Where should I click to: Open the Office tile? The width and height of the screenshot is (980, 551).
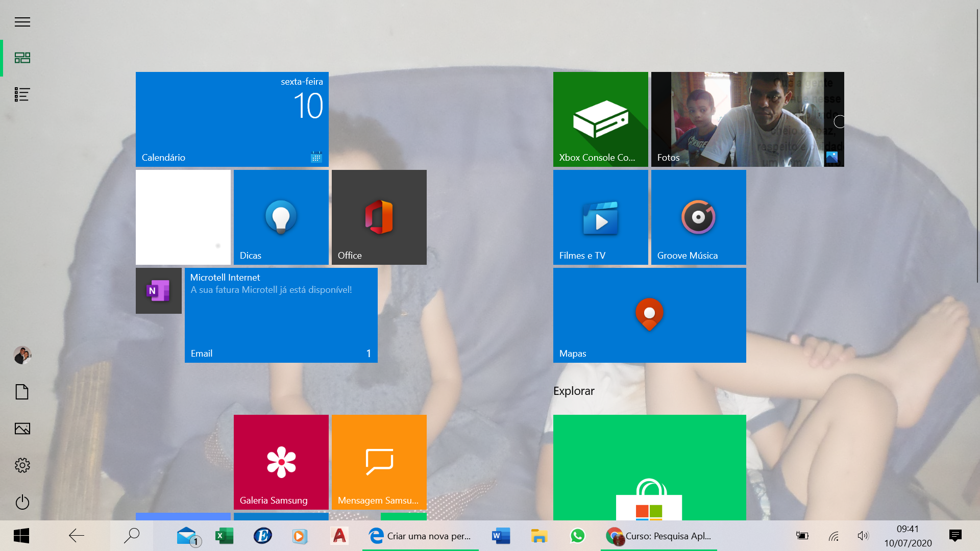coord(379,217)
